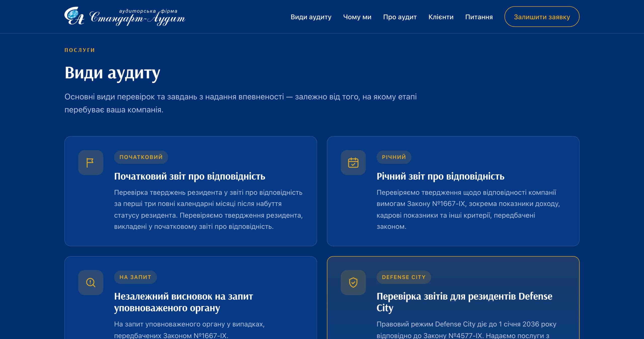Click the magnifier alert icon in На запит card
This screenshot has height=339, width=644.
pyautogui.click(x=91, y=283)
